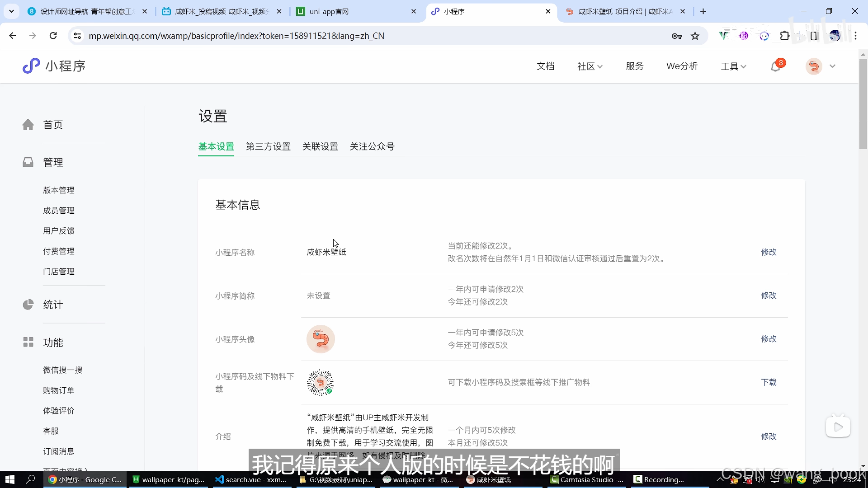868x488 pixels.
Task: Open 付费管理 in sidebar
Action: click(59, 251)
